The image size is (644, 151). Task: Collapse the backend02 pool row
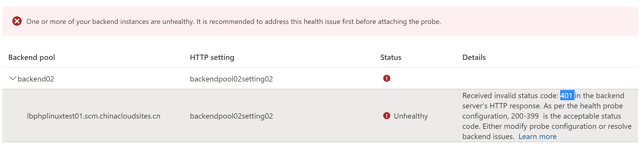click(13, 79)
